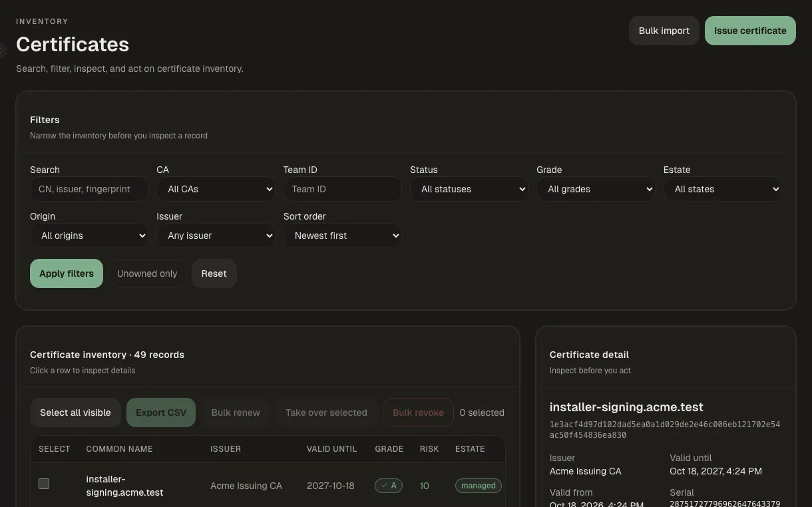Click the 2027-10-18 valid until cell

pos(331,486)
